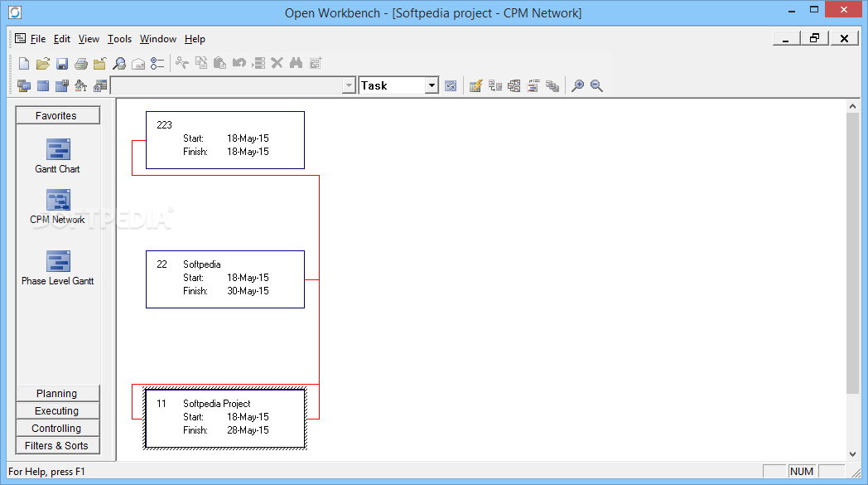Click the blue table grid toolbar icon
The width and height of the screenshot is (868, 485).
(x=43, y=85)
